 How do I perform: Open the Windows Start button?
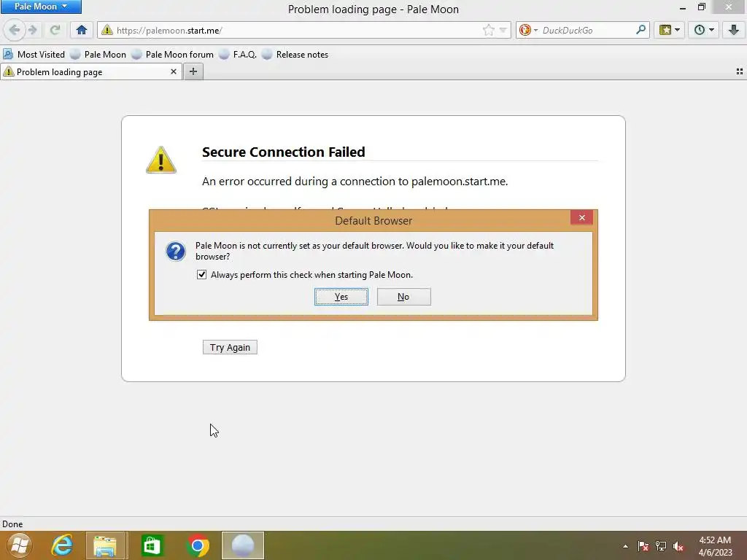(x=20, y=545)
